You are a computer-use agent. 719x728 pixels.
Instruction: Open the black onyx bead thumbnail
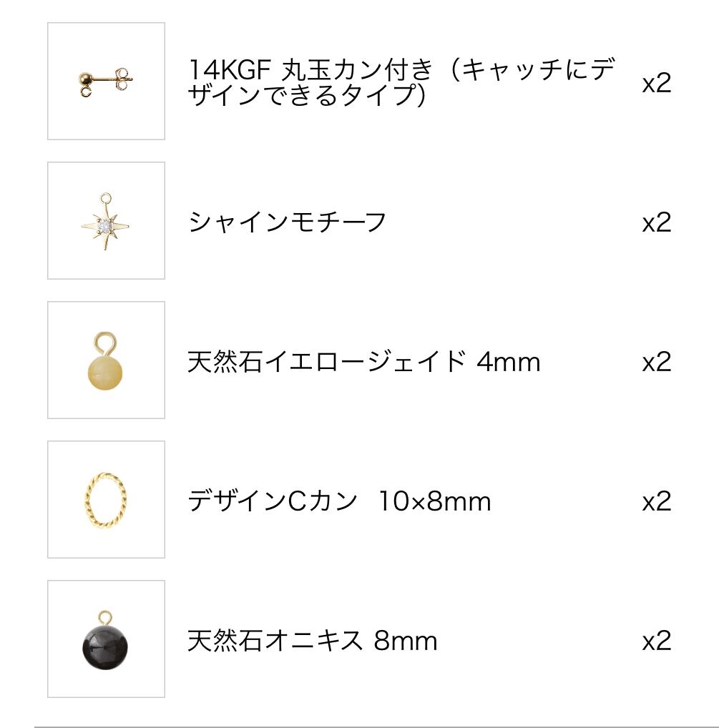pyautogui.click(x=106, y=639)
